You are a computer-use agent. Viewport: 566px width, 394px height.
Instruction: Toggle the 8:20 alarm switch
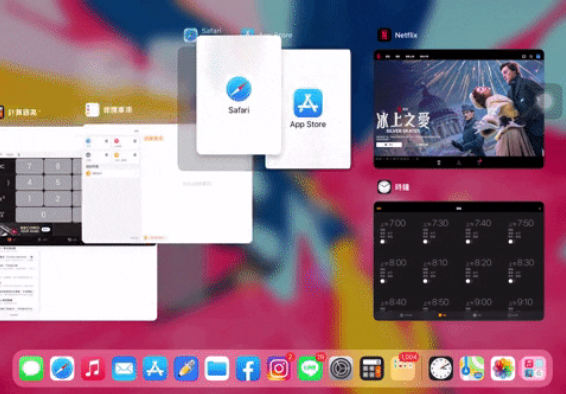coord(468,281)
